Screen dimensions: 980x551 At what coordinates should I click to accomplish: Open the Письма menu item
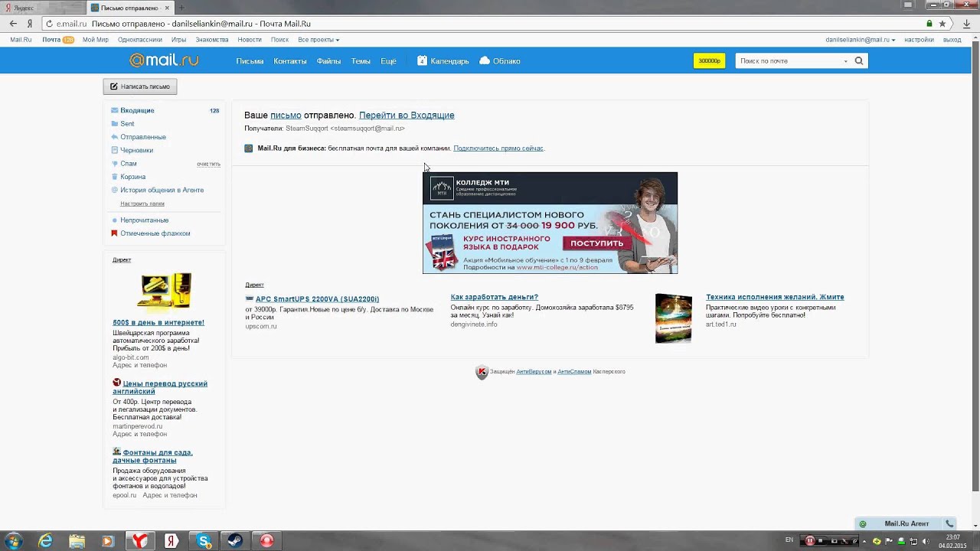click(250, 60)
